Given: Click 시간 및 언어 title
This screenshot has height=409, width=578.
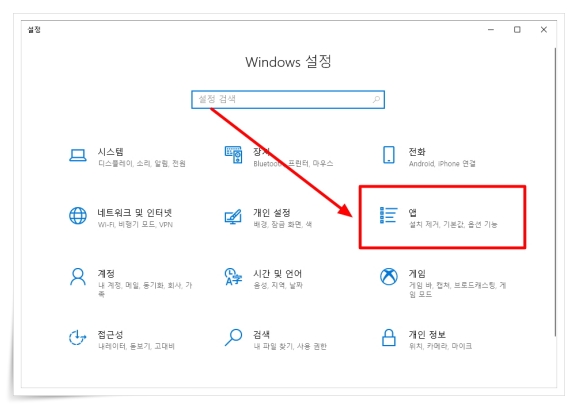Looking at the screenshot, I should pos(278,273).
